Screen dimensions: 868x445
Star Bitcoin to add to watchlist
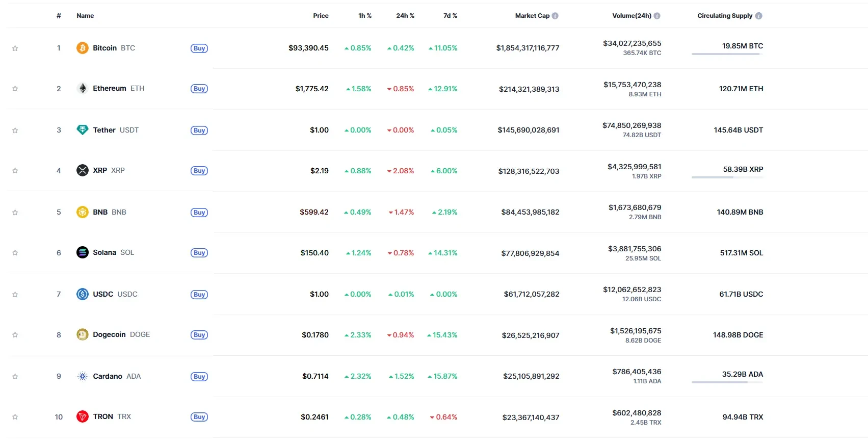15,48
